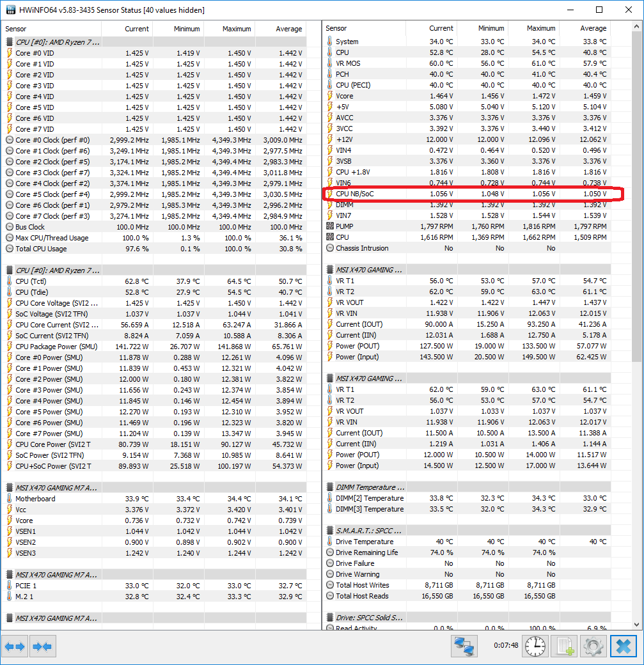The image size is (644, 665).
Task: Click the icon beside Chassis Intrusion
Action: coord(330,248)
